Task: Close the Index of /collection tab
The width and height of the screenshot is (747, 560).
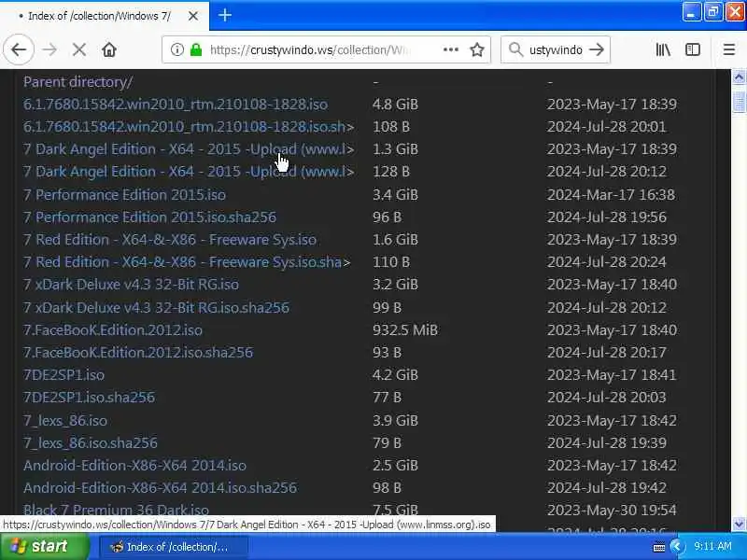Action: (193, 16)
